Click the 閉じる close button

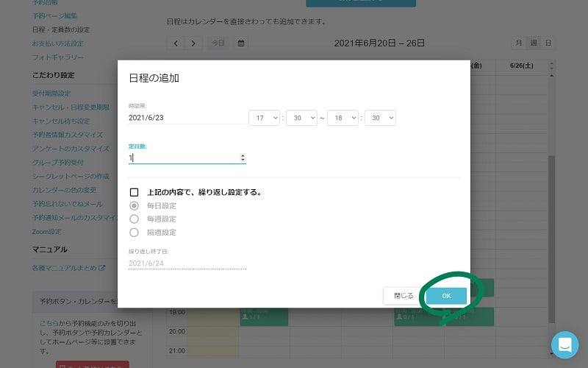[x=404, y=296]
